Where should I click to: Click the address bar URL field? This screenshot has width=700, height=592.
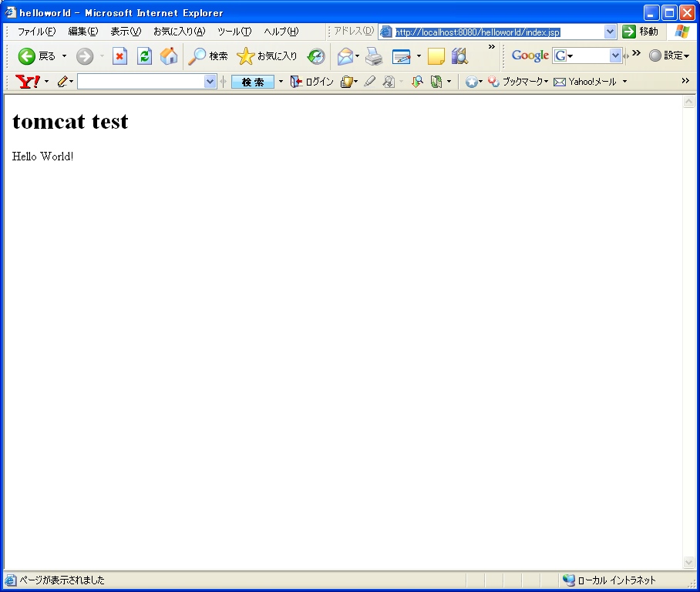pos(497,32)
